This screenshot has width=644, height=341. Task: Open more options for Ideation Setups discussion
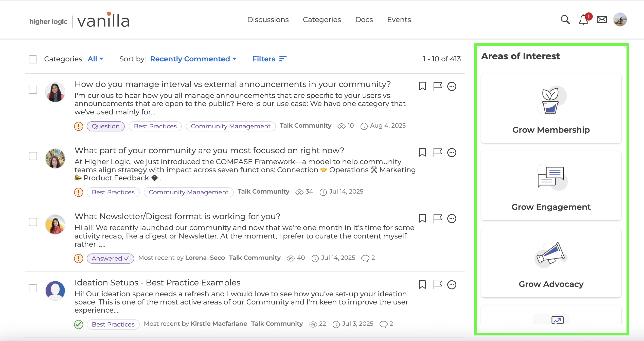click(452, 285)
